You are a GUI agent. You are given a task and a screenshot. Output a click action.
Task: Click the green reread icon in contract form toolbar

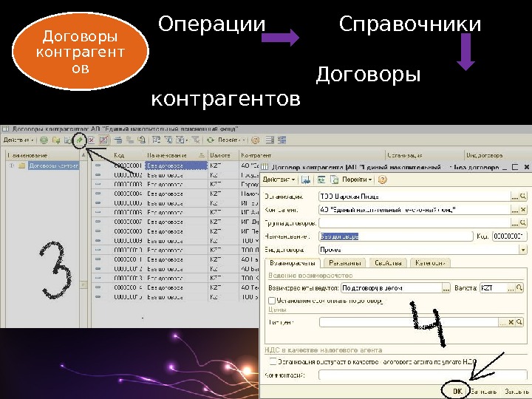(x=321, y=180)
